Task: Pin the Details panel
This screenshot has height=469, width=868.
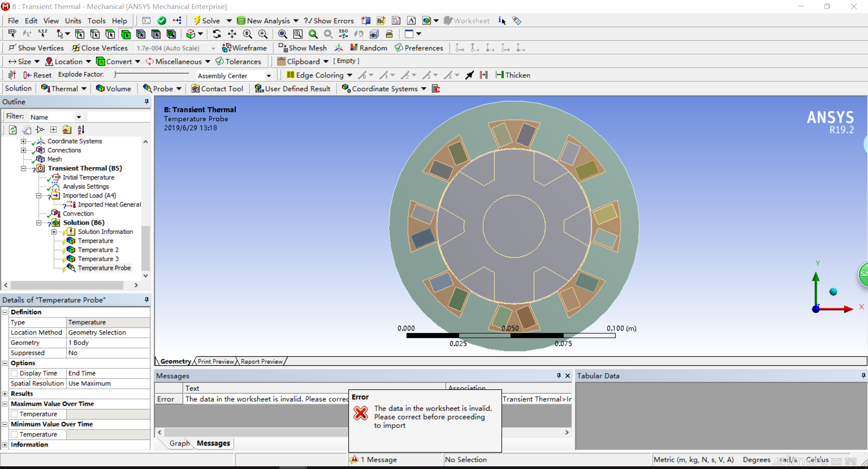Action: tap(147, 300)
